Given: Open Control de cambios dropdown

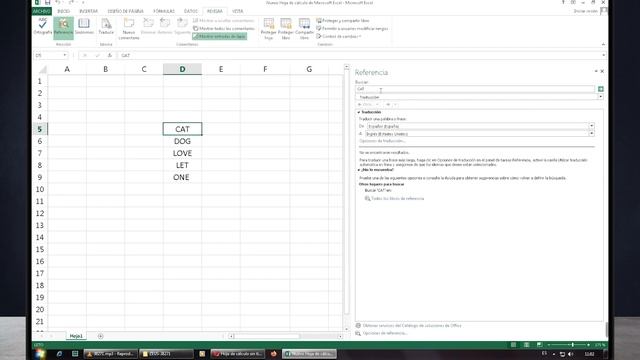Looking at the screenshot, I should coord(339,36).
